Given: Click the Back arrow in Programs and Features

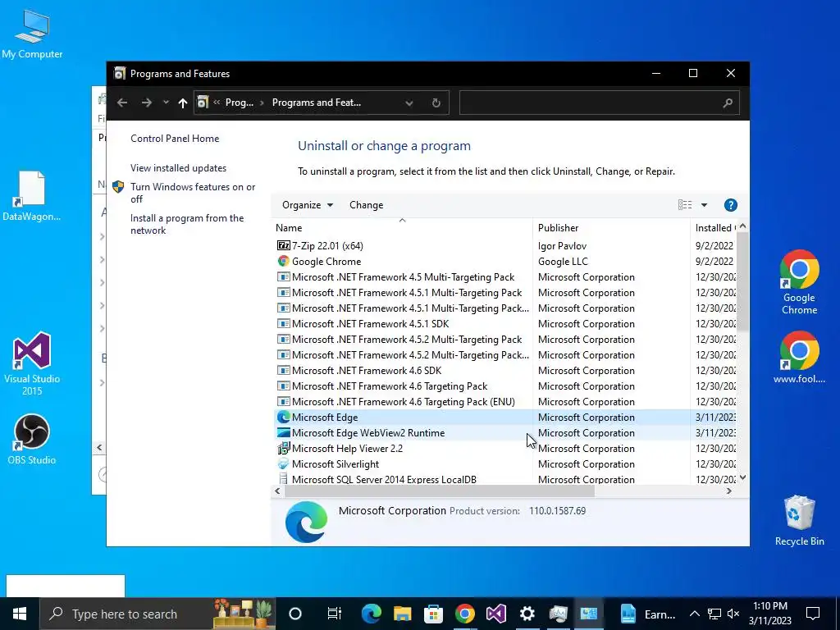Looking at the screenshot, I should click(122, 103).
